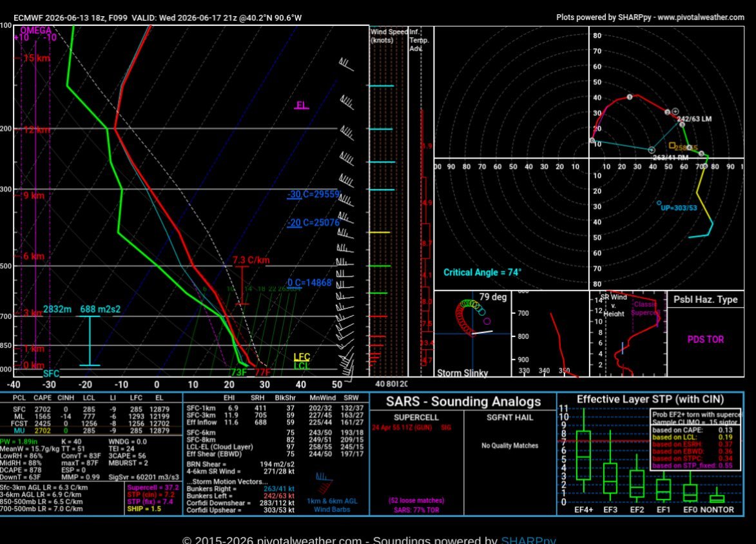Click the '(52 loose matches)' text
Viewport: 756px width, 544px height.
(x=416, y=501)
